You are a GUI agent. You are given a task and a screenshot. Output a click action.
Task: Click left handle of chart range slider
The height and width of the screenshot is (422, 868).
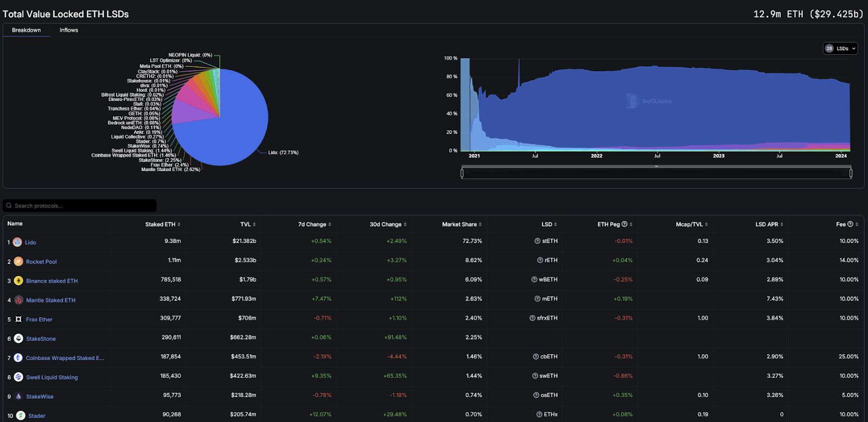[x=462, y=173]
